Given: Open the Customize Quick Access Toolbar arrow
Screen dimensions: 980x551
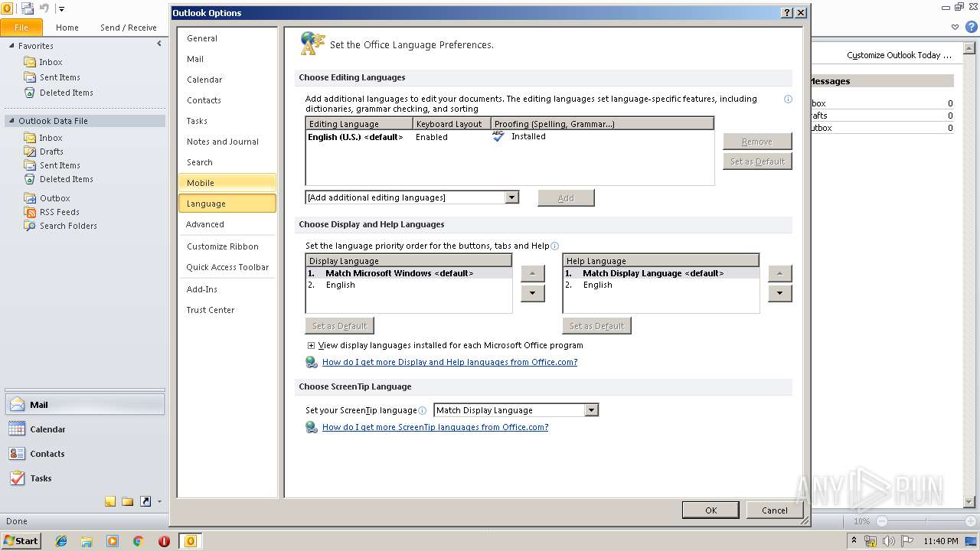Looking at the screenshot, I should (61, 9).
